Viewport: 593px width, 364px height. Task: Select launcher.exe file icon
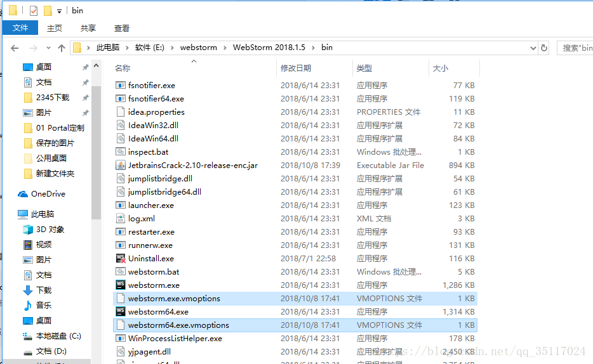(x=120, y=205)
